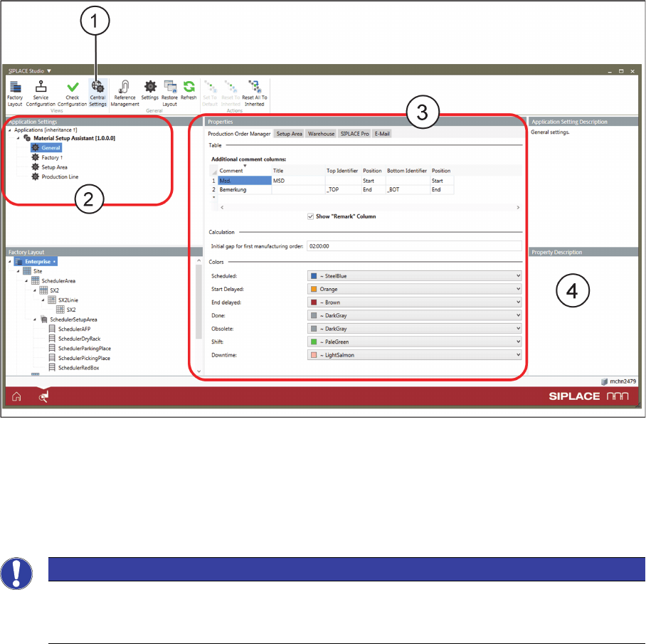Viewport: 646px width, 644px height.
Task: Select the Production Line settings node
Action: coord(55,176)
